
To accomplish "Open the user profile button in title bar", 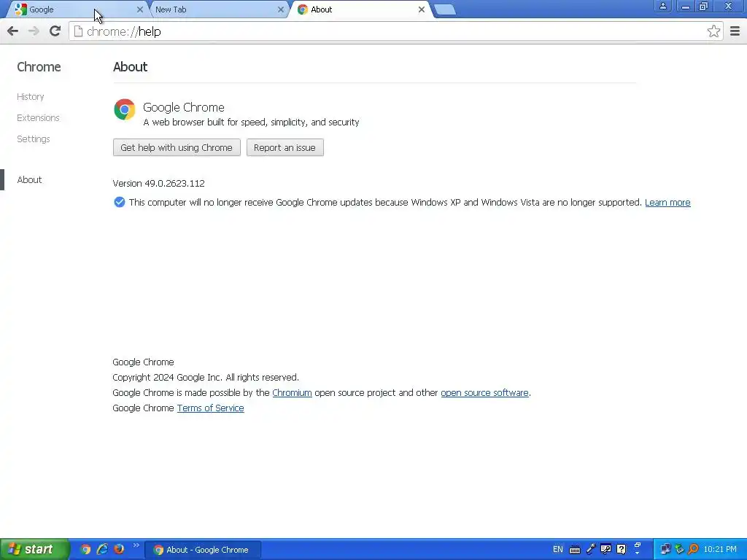I will click(x=662, y=6).
